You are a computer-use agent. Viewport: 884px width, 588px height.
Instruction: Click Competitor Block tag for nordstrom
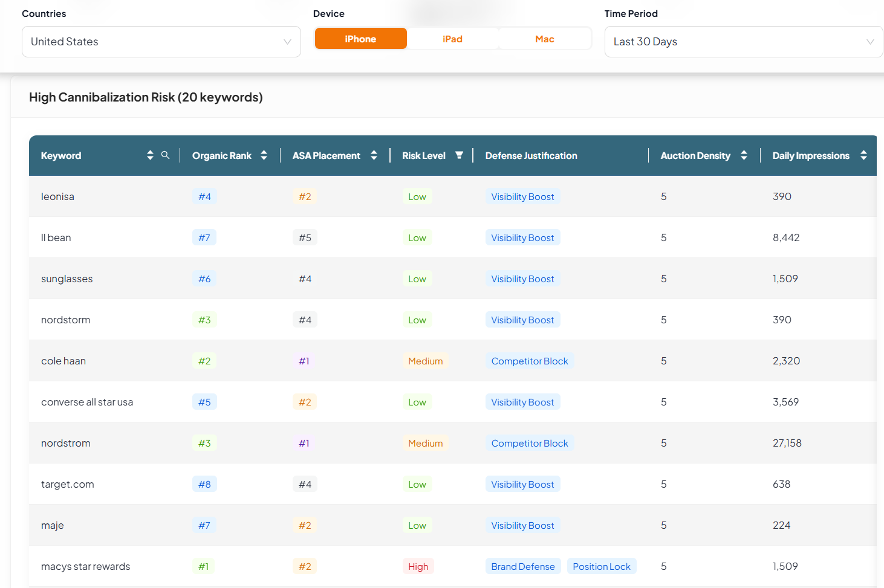(530, 443)
